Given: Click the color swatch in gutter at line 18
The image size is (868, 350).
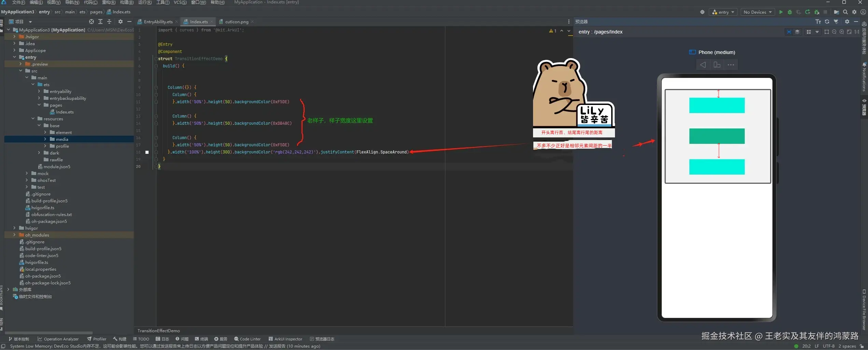Looking at the screenshot, I should tap(147, 152).
